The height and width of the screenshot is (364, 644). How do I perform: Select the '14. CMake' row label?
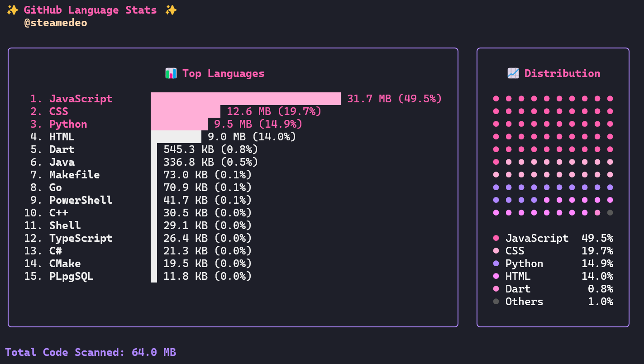pos(52,263)
